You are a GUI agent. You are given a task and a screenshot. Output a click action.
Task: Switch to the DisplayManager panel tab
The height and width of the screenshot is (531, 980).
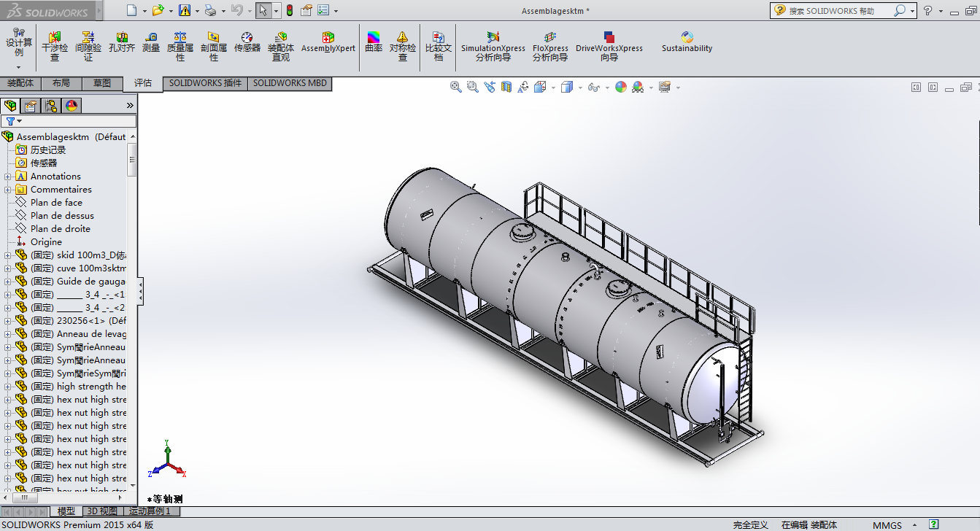pos(72,106)
